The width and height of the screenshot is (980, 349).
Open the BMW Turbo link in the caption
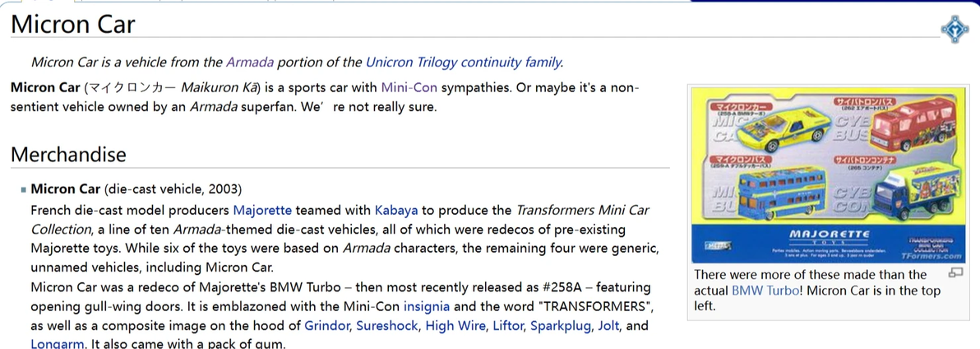765,291
